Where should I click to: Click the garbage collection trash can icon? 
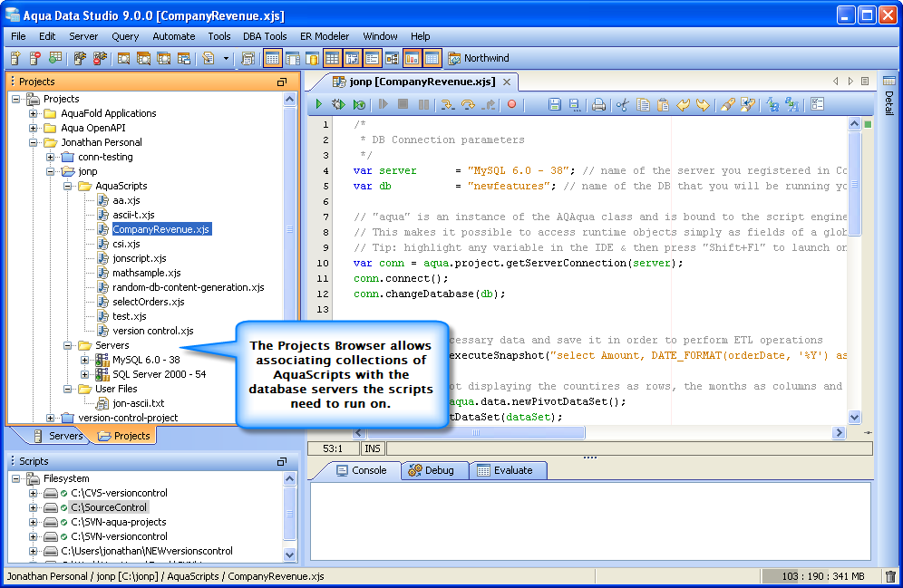[889, 576]
